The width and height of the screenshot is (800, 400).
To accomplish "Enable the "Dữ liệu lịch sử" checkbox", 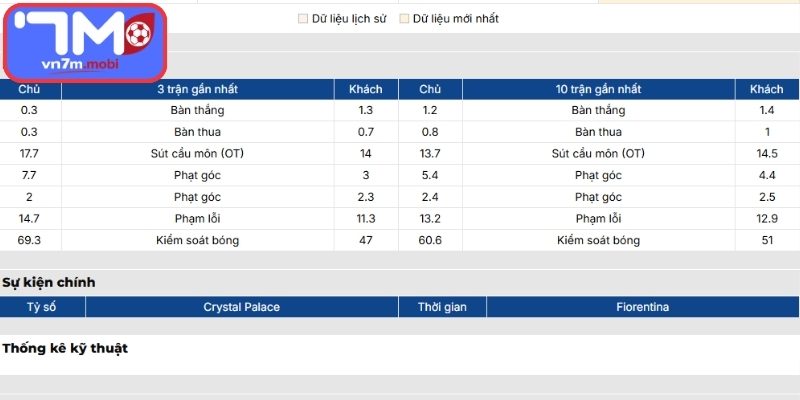I will pyautogui.click(x=303, y=19).
